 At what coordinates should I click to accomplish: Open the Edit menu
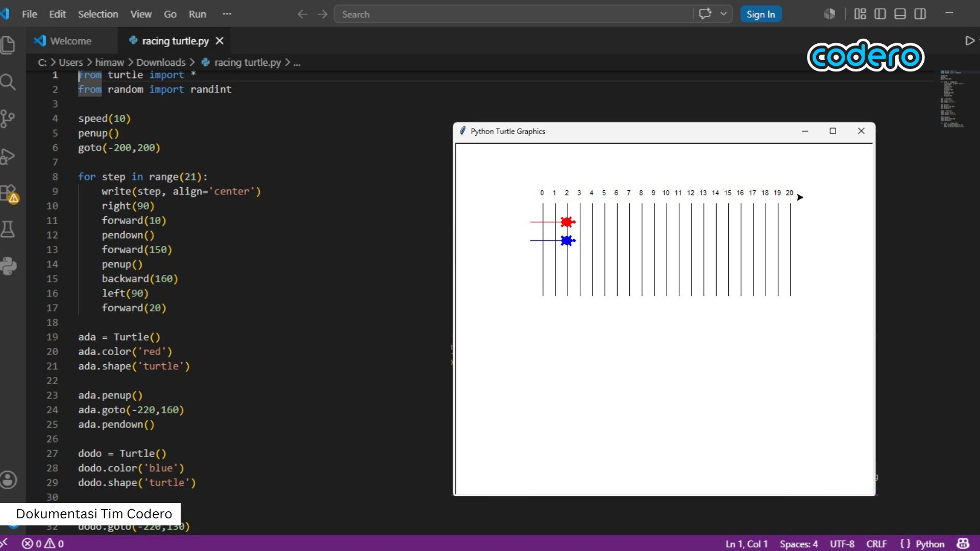[57, 14]
